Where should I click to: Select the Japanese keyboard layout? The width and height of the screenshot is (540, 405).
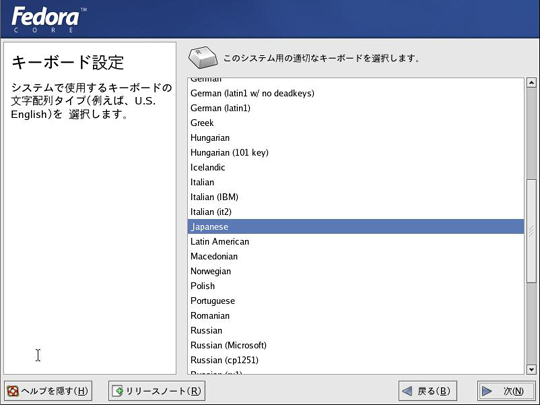[356, 227]
